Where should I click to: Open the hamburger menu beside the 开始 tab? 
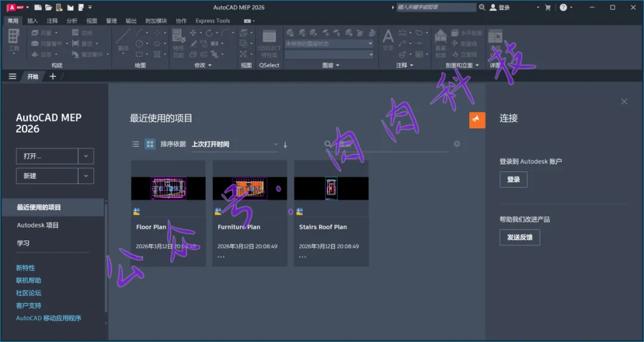(x=13, y=76)
